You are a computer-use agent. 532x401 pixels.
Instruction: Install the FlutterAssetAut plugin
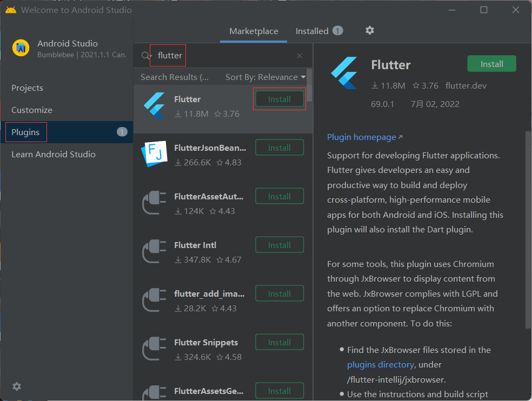[279, 196]
